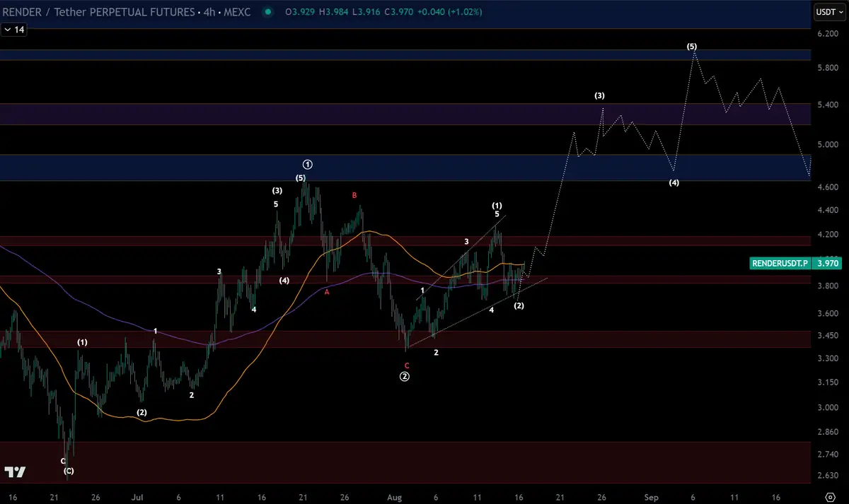The height and width of the screenshot is (504, 849).
Task: Click the 5.800 price axis label
Action: (x=828, y=68)
